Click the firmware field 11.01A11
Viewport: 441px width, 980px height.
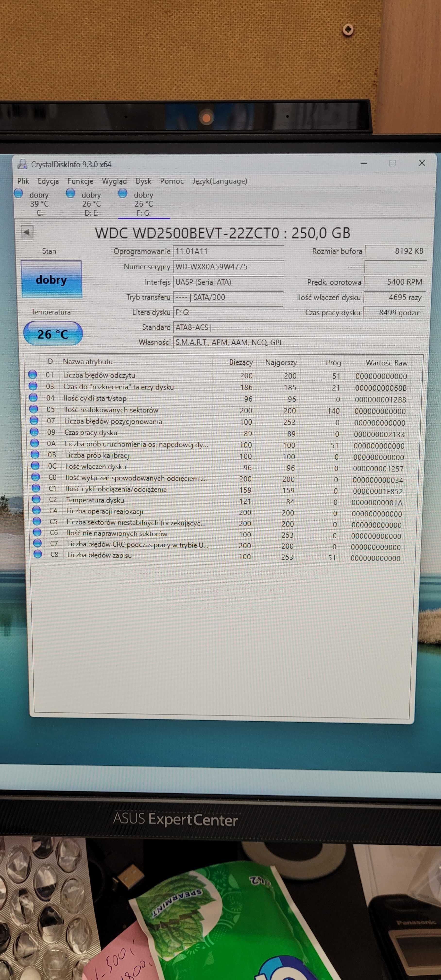(x=228, y=252)
